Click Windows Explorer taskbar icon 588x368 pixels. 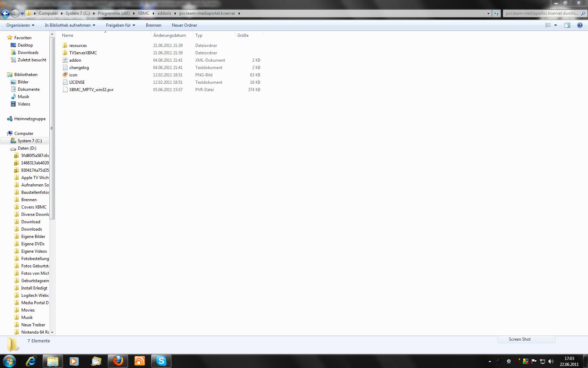(x=53, y=361)
